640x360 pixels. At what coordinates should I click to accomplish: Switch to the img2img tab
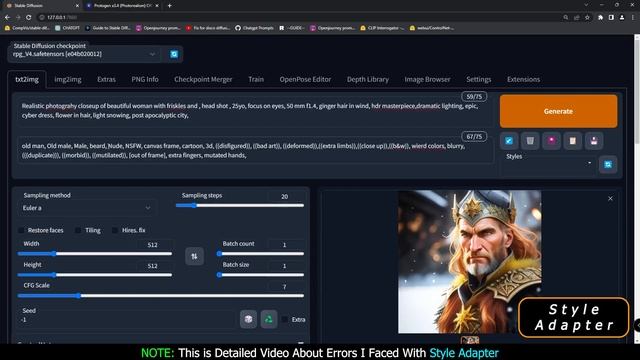(68, 79)
